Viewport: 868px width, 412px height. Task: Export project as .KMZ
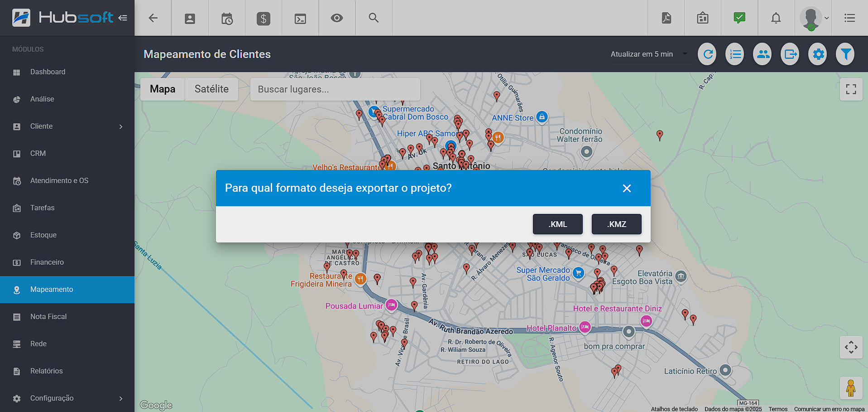[617, 224]
